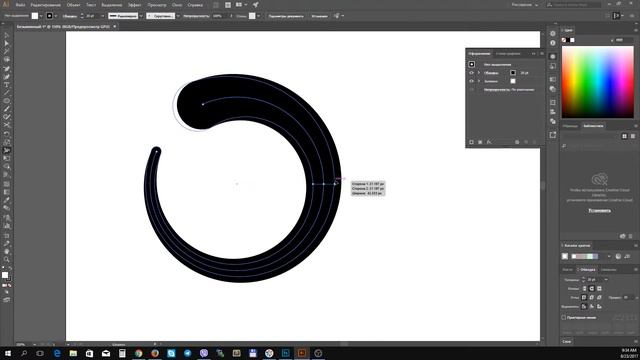Select the Gradient tool
This screenshot has width=640, height=360.
tap(7, 192)
